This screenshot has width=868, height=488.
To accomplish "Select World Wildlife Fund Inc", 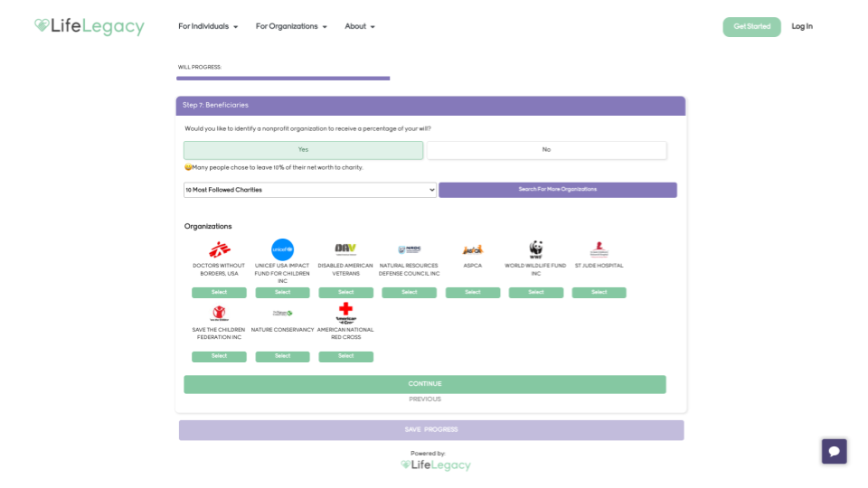I will tap(536, 292).
